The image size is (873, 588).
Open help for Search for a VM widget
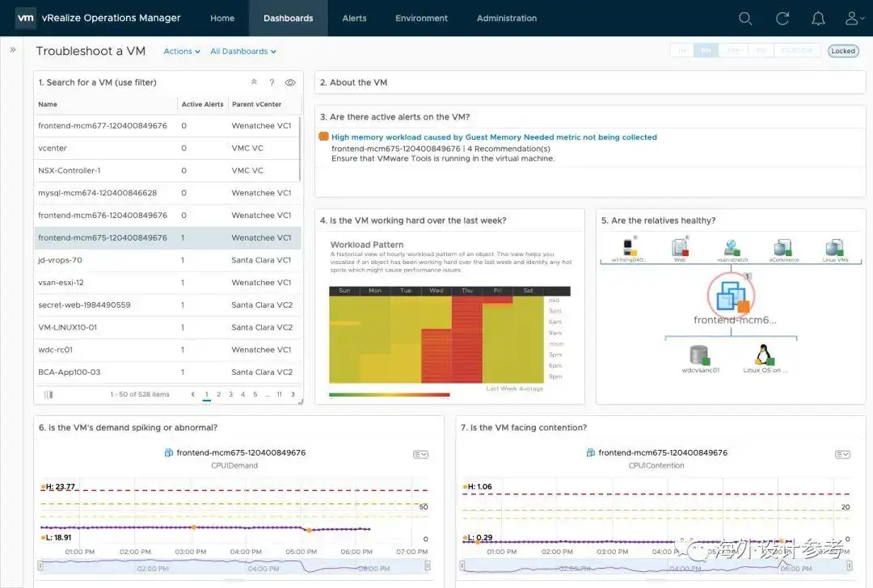tap(272, 82)
